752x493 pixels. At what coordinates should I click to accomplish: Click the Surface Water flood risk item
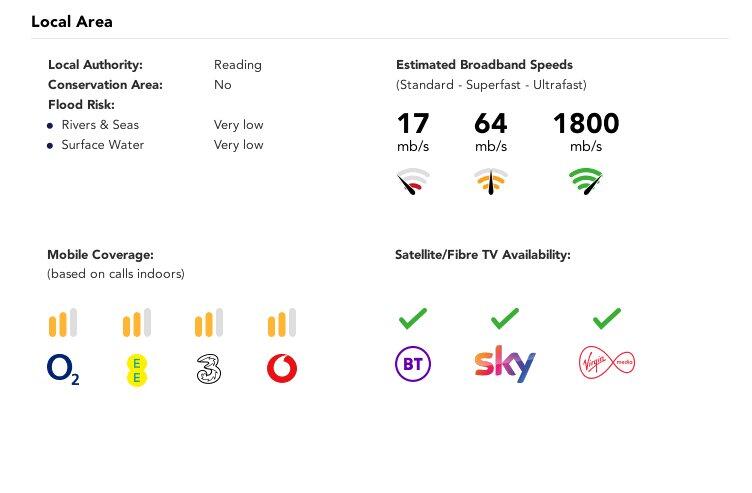102,145
